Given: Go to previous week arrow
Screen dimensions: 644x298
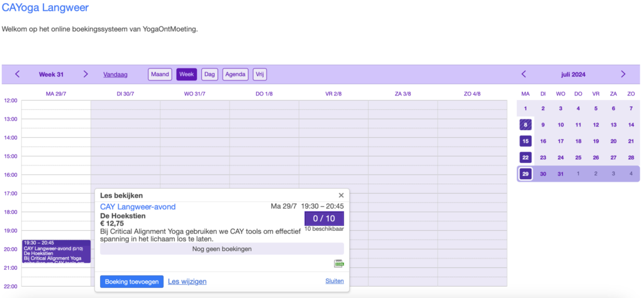Looking at the screenshot, I should (17, 74).
